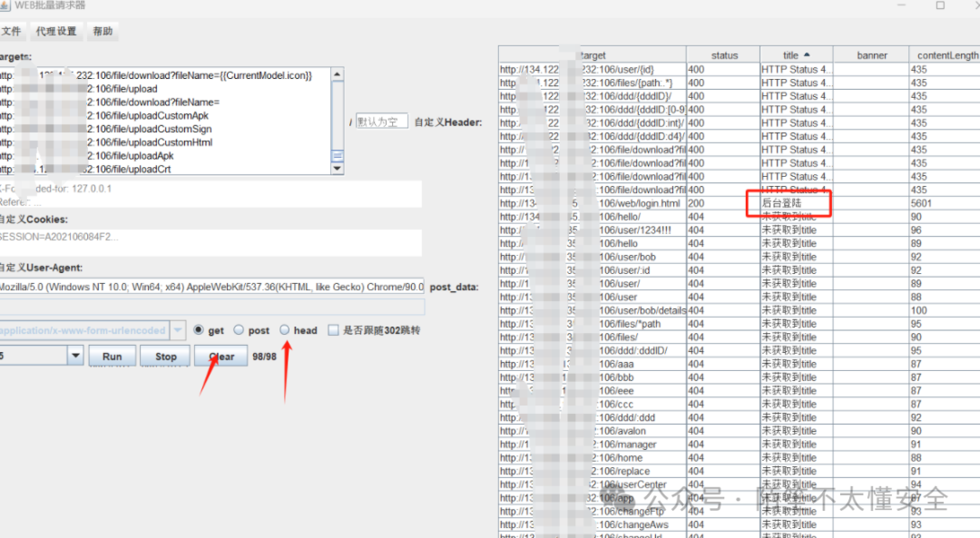Select the 106/user/bob/details result row

point(739,310)
